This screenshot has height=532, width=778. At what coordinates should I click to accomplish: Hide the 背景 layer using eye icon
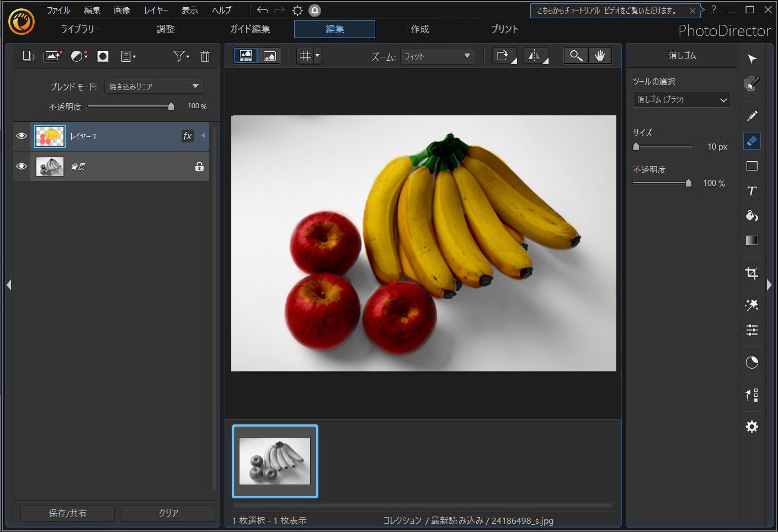pyautogui.click(x=22, y=166)
